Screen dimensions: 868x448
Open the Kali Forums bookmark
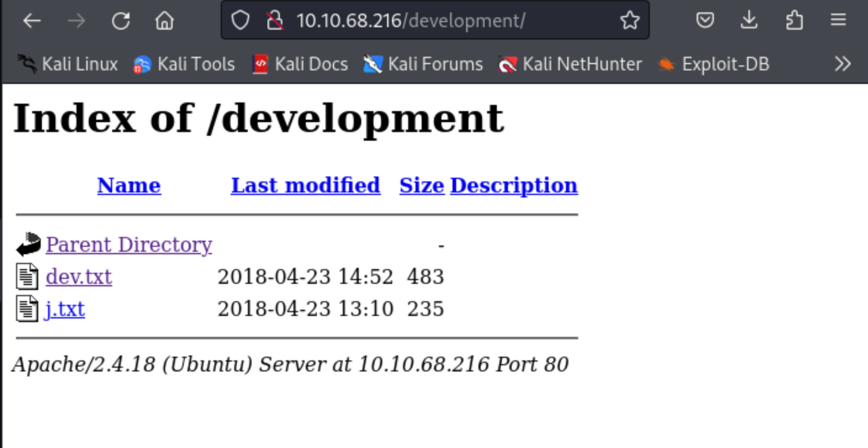coord(423,64)
